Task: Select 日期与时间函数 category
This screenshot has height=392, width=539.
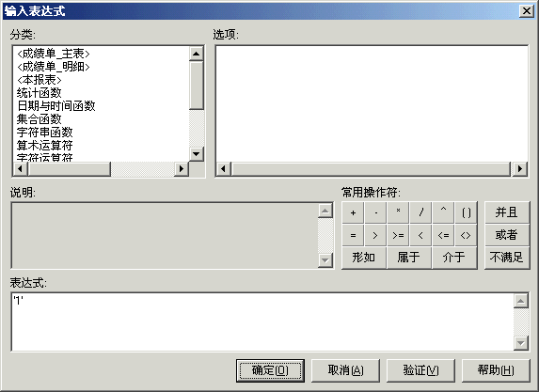Action: click(56, 106)
